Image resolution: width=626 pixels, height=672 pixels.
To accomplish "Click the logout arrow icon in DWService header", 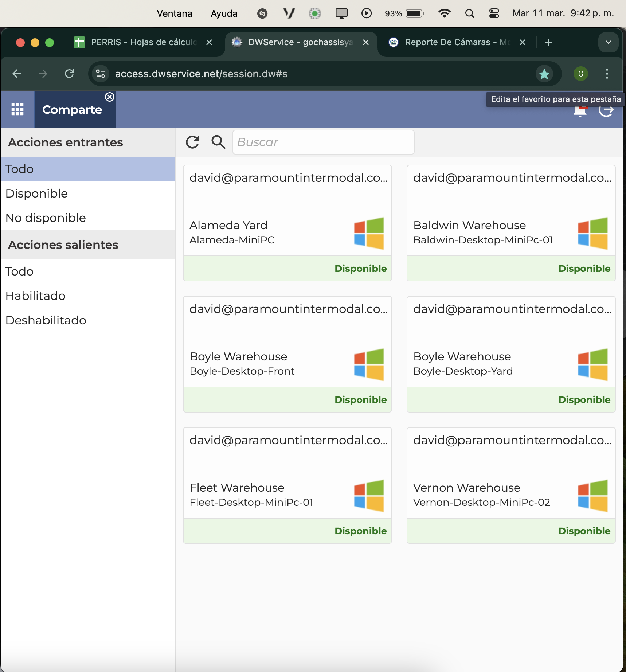I will tap(606, 111).
